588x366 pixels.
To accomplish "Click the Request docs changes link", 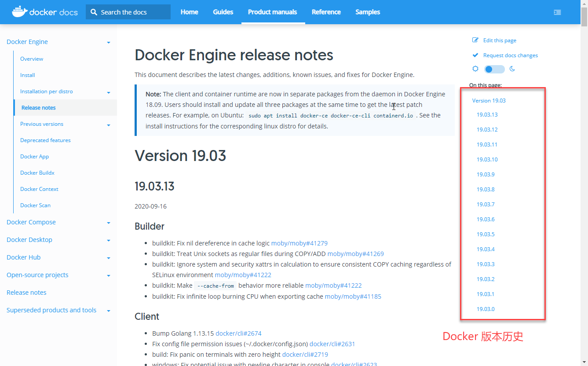I will [x=511, y=55].
